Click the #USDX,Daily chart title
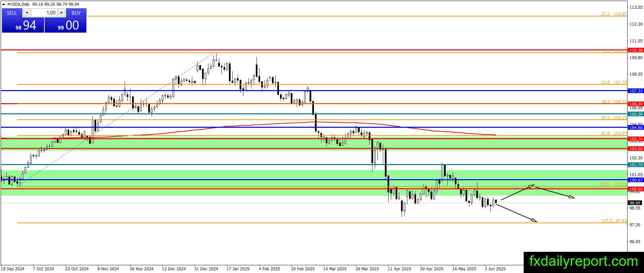The height and width of the screenshot is (273, 644). (x=18, y=4)
